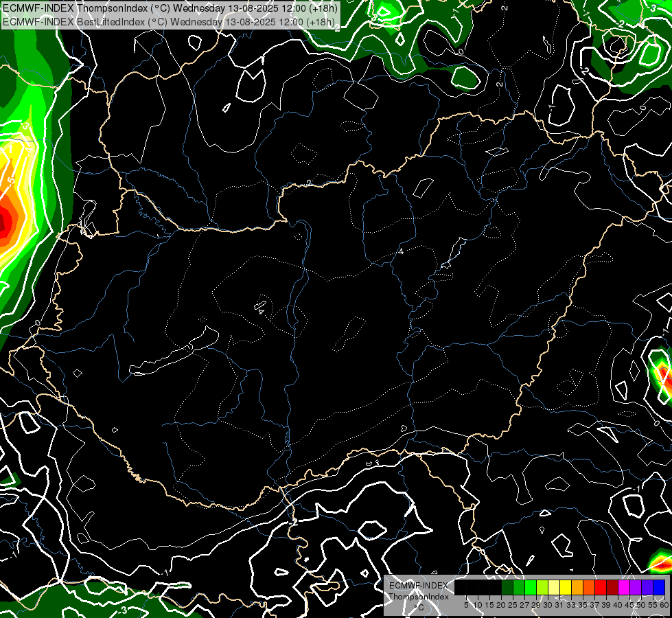This screenshot has height=618, width=672.
Task: Select the red 37–39 legend swatch
Action: pos(601,587)
